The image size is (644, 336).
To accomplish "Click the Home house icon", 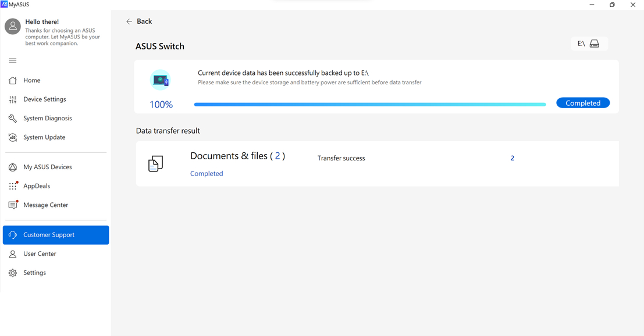I will click(x=13, y=80).
